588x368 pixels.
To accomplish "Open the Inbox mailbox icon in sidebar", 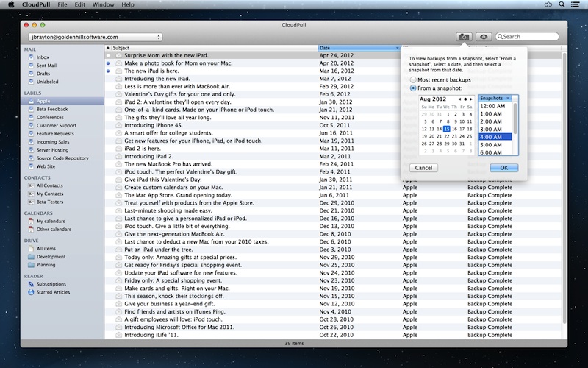I will pos(31,57).
